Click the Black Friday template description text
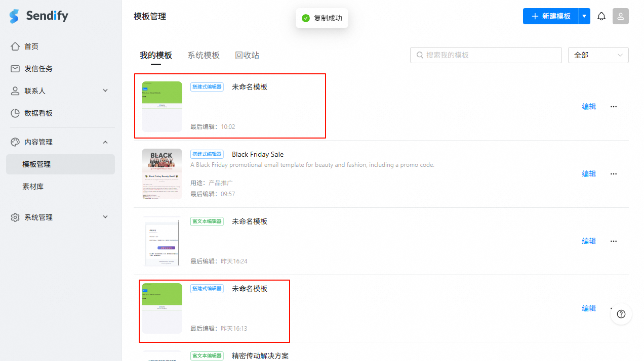 pos(312,165)
